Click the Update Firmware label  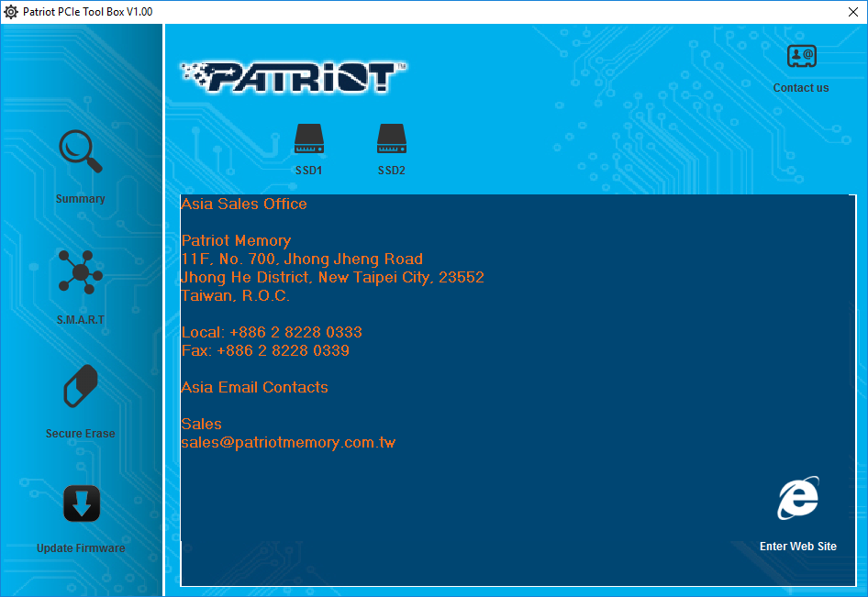pyautogui.click(x=81, y=548)
